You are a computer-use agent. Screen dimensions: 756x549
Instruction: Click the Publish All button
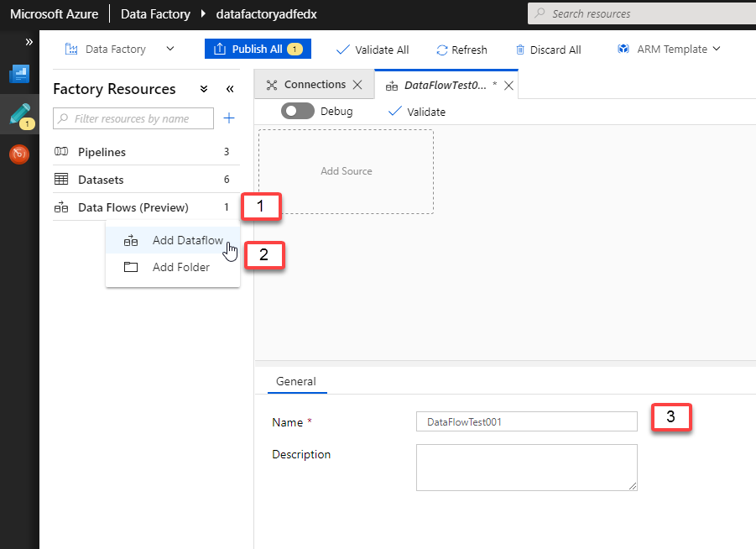coord(258,49)
